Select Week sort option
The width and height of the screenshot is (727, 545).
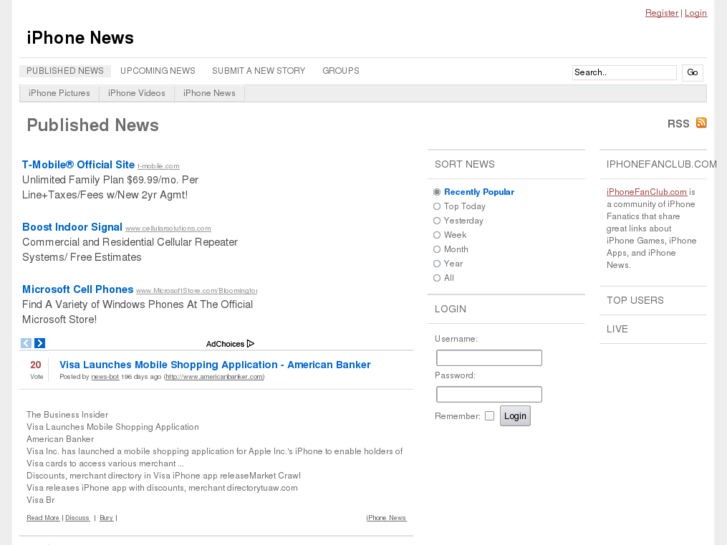click(x=437, y=235)
